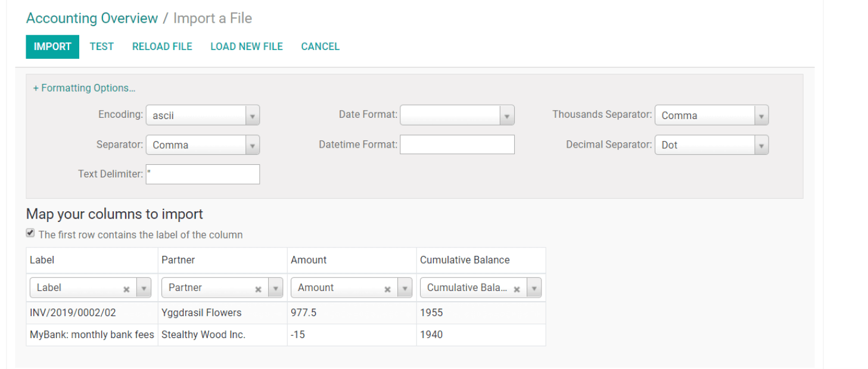Go back to Accounting Overview breadcrumb
The width and height of the screenshot is (868, 369).
92,18
